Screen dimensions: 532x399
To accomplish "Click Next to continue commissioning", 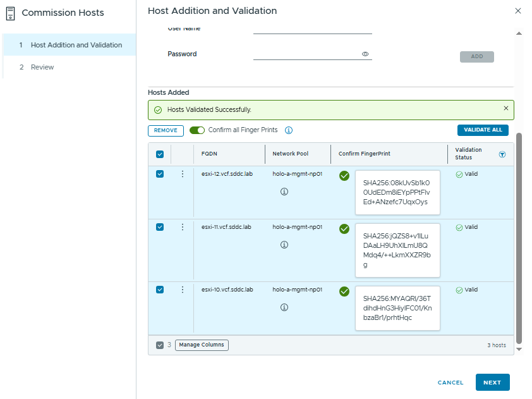I will tap(492, 383).
